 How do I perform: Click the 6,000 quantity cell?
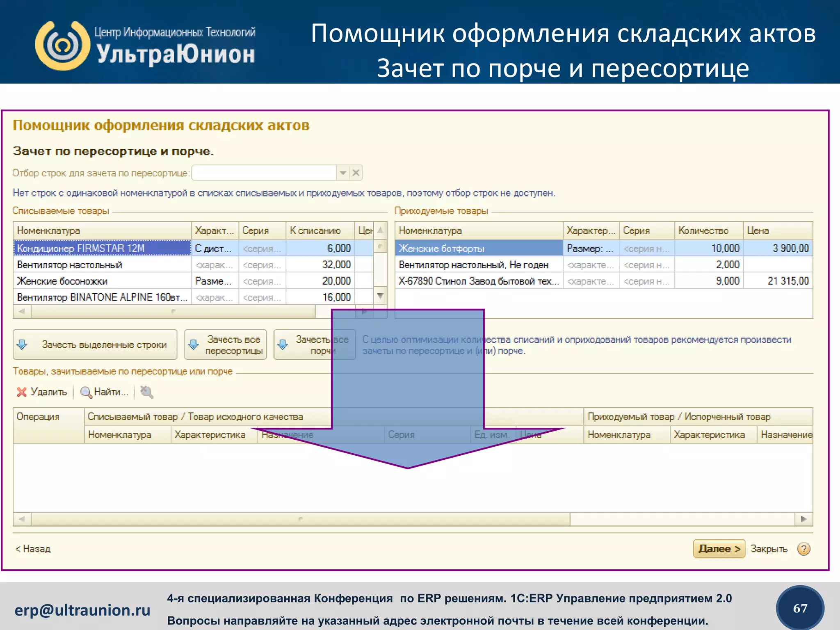[x=320, y=248]
